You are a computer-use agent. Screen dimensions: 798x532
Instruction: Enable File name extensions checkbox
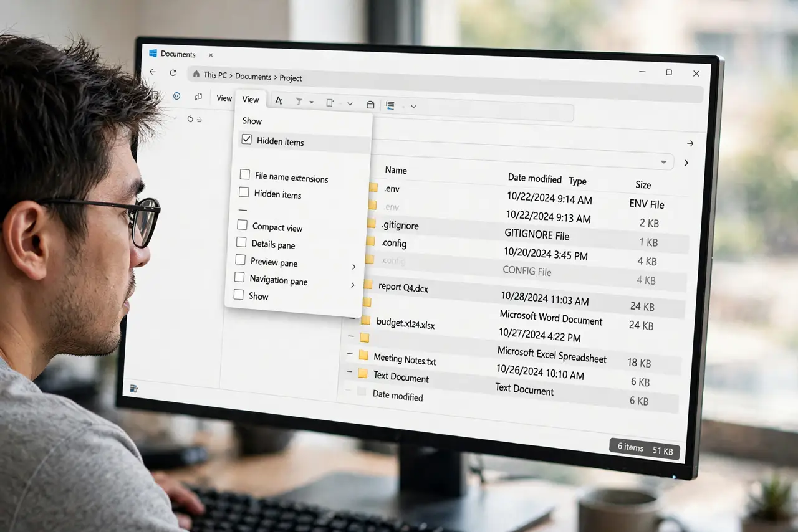244,175
